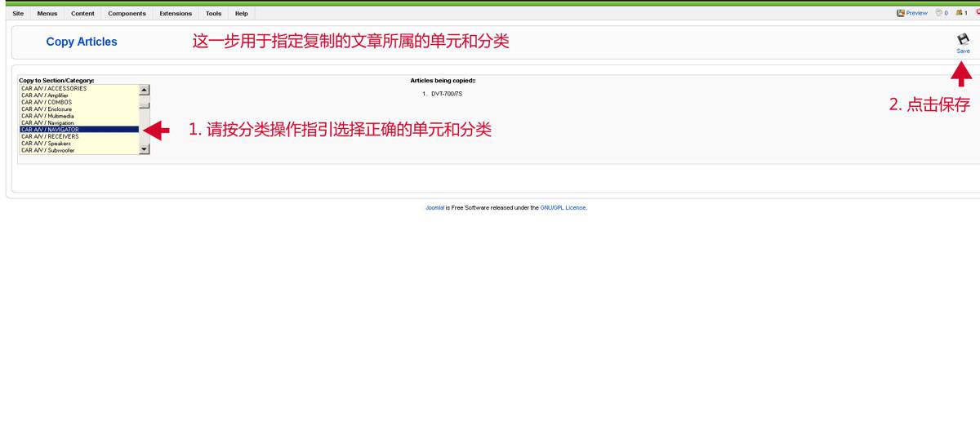The image size is (980, 430).
Task: Open the Content menu
Action: click(x=82, y=14)
